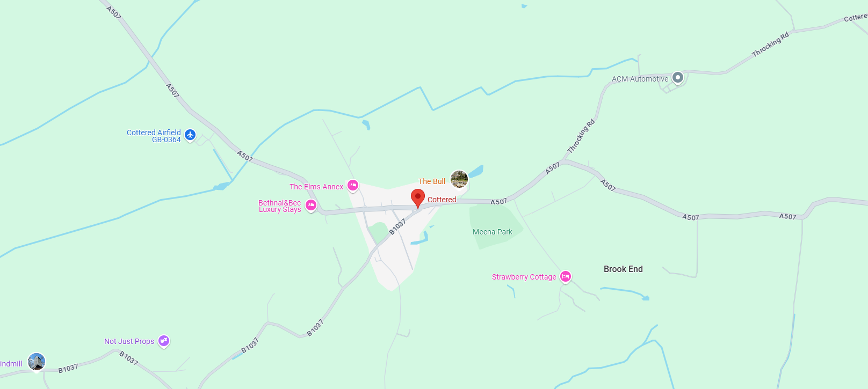Open Strawberry Cottage lodging marker
Image resolution: width=868 pixels, height=389 pixels.
[x=566, y=277]
